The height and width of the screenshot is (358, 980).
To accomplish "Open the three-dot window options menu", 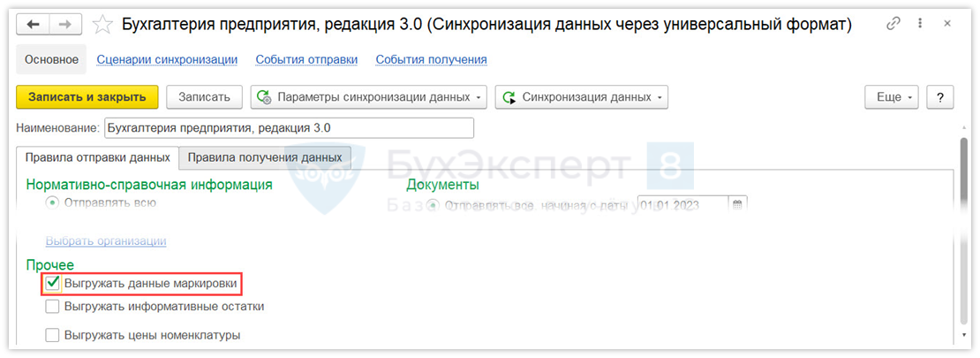I will click(920, 24).
